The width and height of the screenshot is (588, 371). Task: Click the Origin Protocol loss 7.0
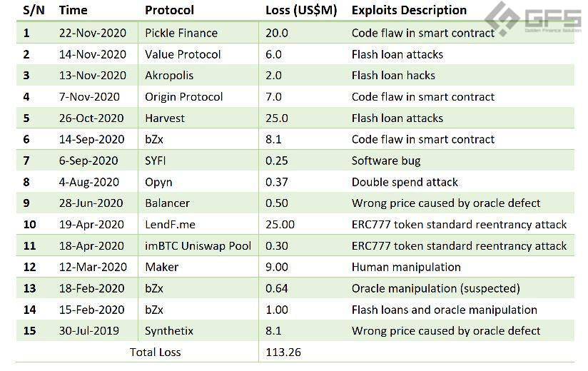273,97
